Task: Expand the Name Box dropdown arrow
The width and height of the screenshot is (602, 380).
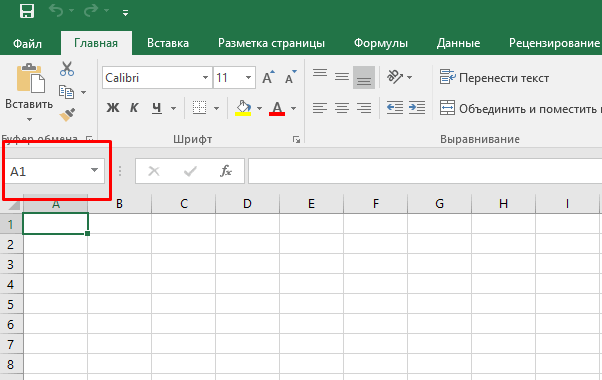Action: [94, 170]
